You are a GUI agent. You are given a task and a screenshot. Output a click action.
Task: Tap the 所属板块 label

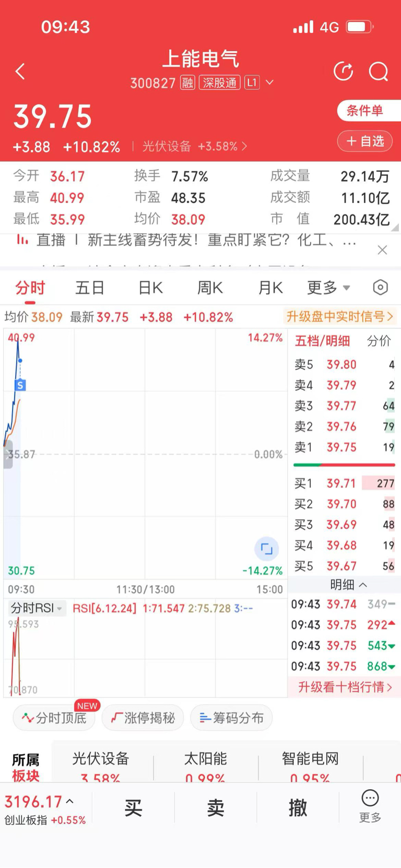click(x=26, y=767)
